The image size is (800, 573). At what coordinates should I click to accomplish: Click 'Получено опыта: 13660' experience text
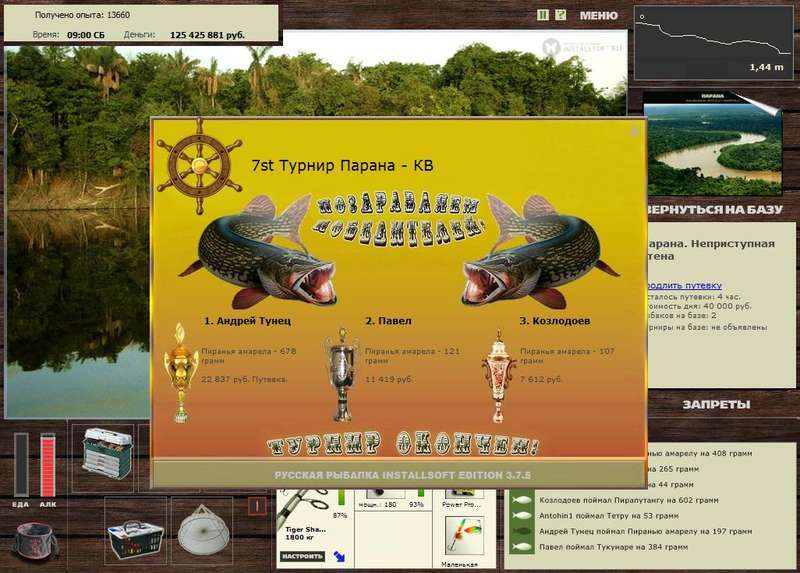tap(82, 15)
